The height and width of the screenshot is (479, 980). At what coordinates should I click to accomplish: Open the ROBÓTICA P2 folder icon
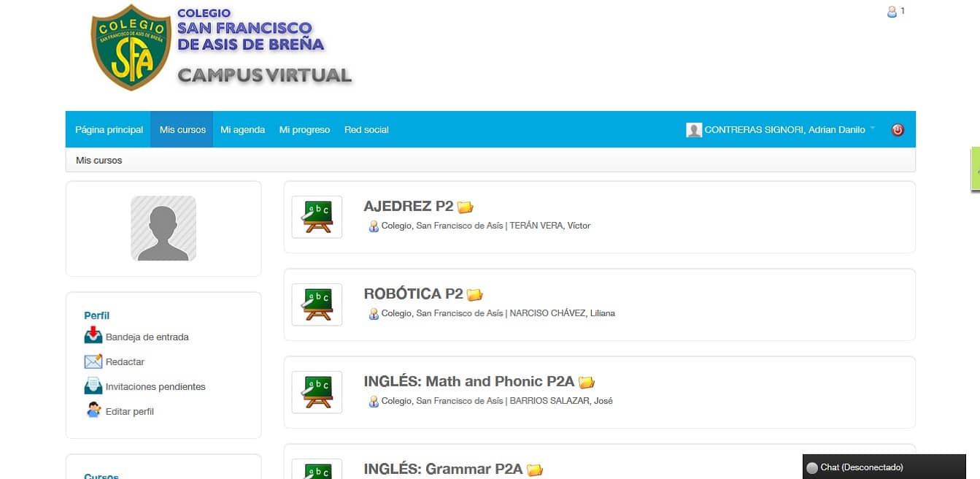point(475,295)
